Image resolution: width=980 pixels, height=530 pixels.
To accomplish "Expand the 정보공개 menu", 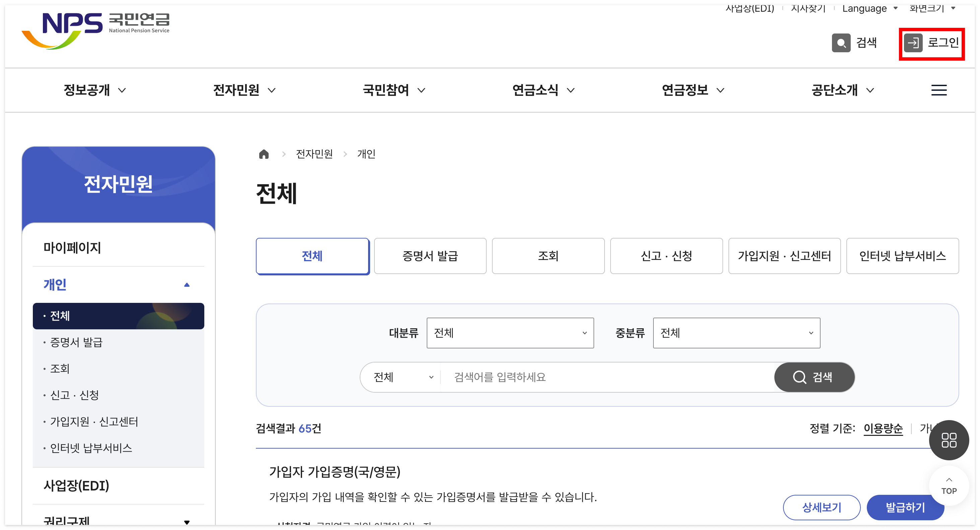I will [x=95, y=90].
